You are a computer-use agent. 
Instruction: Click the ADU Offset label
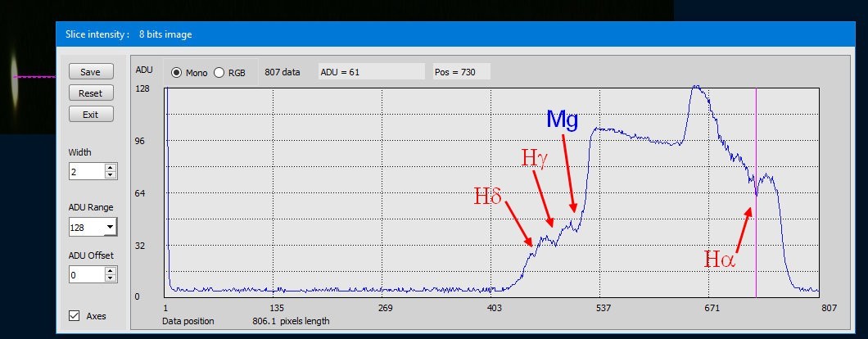tap(91, 255)
